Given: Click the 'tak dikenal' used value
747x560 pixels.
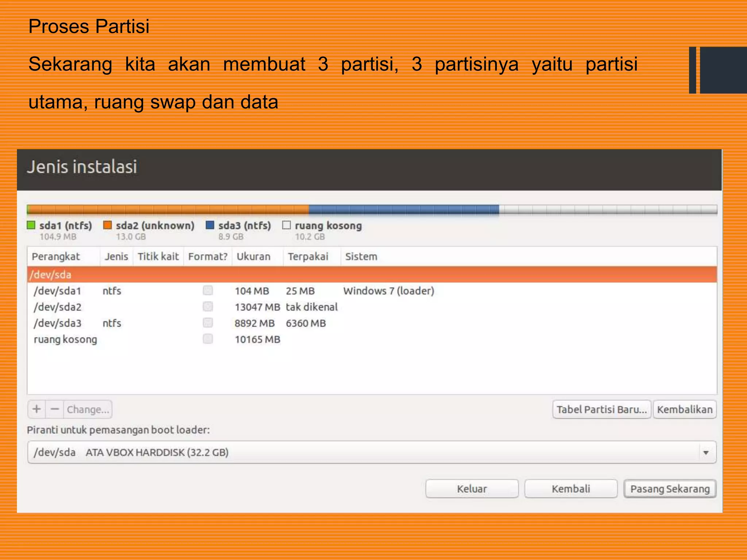Looking at the screenshot, I should coord(312,307).
